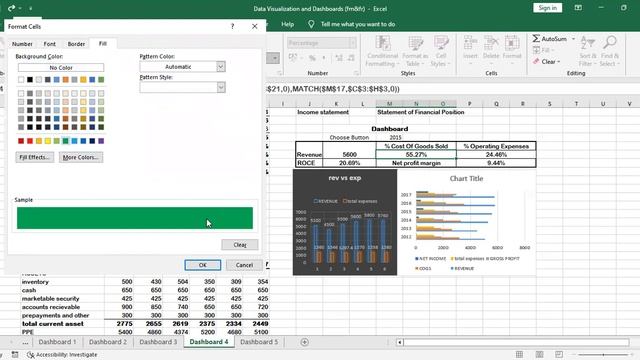Expand the Pattern Style dropdown

220,87
